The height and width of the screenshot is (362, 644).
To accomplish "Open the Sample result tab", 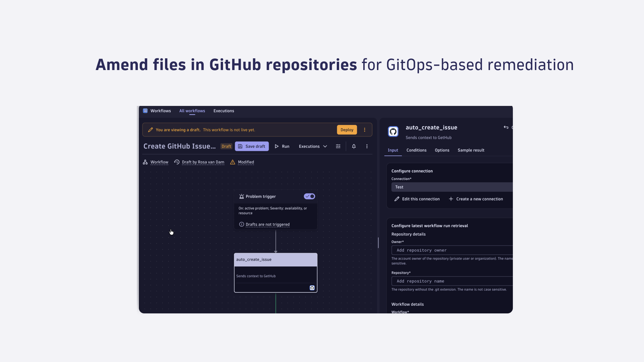I will [x=471, y=150].
